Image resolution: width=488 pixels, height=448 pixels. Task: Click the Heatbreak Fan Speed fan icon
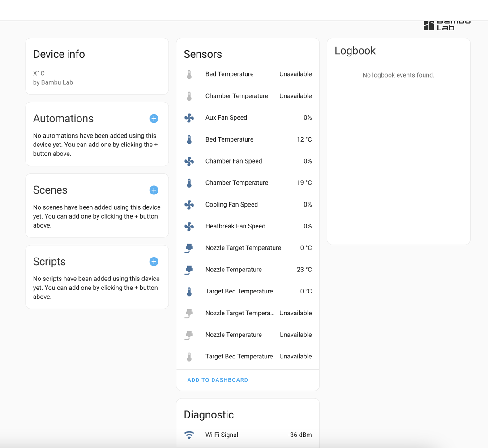[x=189, y=226]
